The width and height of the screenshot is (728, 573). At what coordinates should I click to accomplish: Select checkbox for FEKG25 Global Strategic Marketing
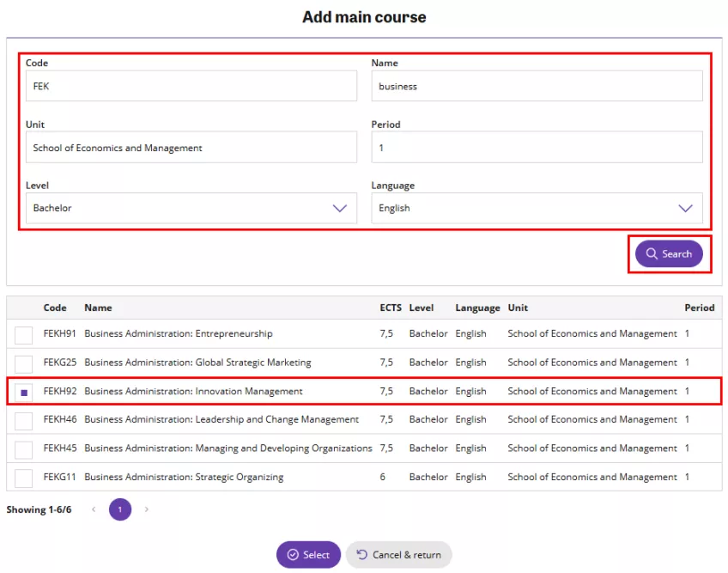click(x=24, y=363)
